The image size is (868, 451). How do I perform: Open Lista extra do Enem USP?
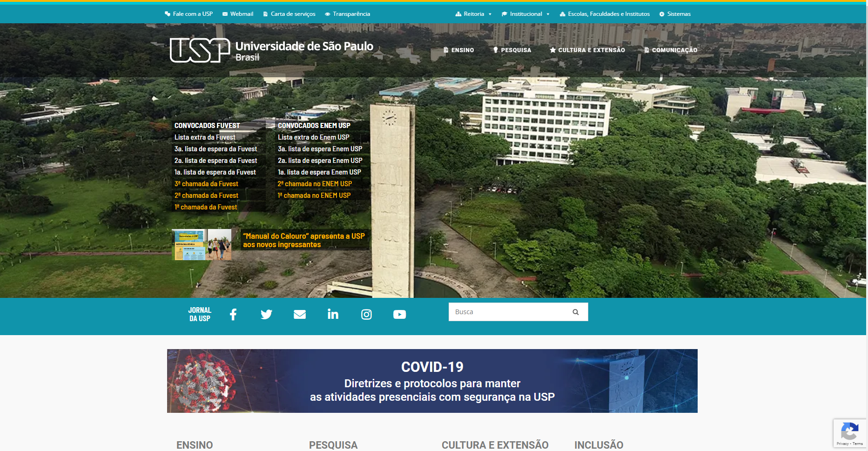(x=314, y=137)
